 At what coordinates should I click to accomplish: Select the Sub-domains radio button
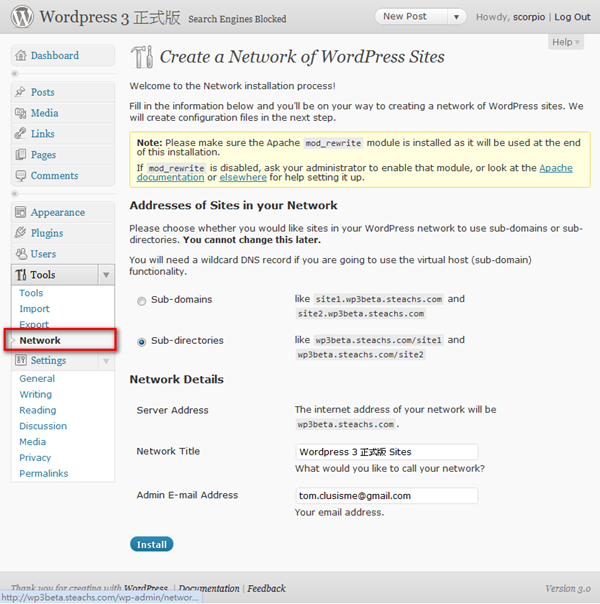click(142, 301)
